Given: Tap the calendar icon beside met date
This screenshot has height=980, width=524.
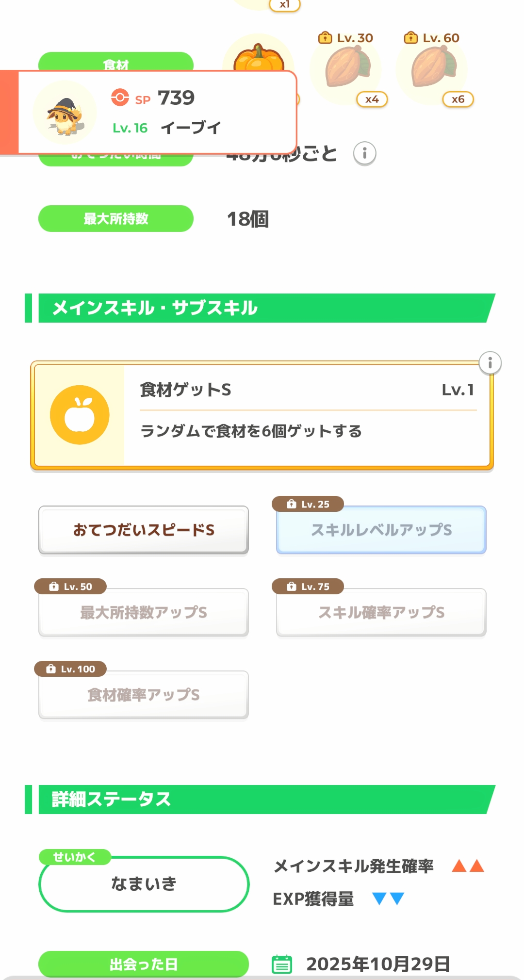Looking at the screenshot, I should 282,964.
